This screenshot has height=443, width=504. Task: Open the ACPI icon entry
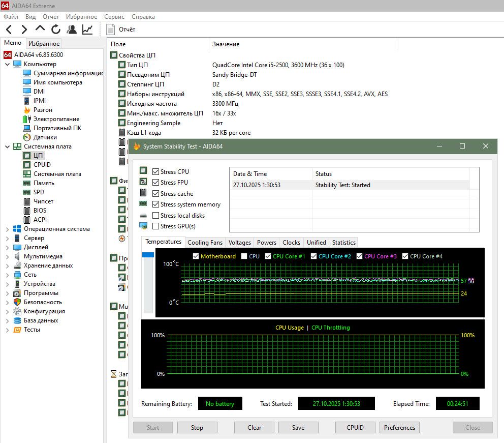point(27,220)
